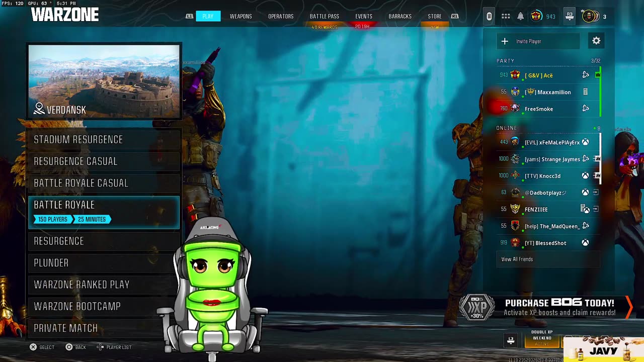Open the Battle Pass tab
This screenshot has width=644, height=362.
pos(325,16)
